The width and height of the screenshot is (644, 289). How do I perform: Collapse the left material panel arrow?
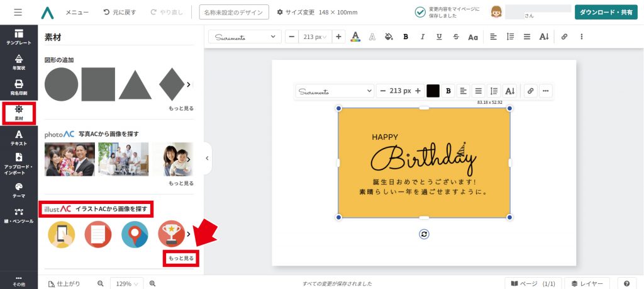coord(208,159)
